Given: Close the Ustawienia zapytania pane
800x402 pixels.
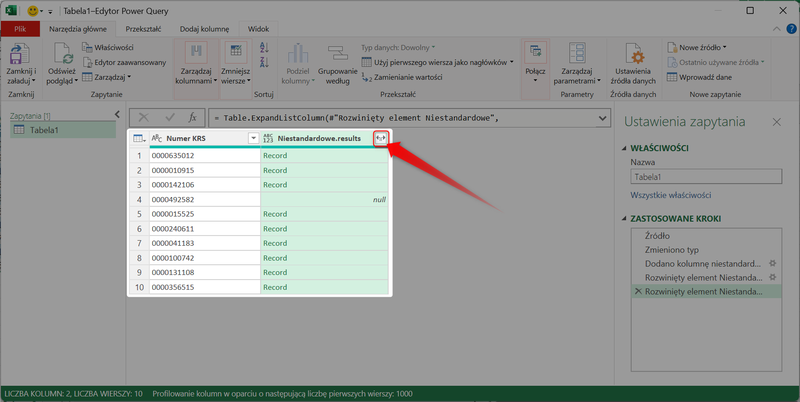Looking at the screenshot, I should tap(777, 122).
